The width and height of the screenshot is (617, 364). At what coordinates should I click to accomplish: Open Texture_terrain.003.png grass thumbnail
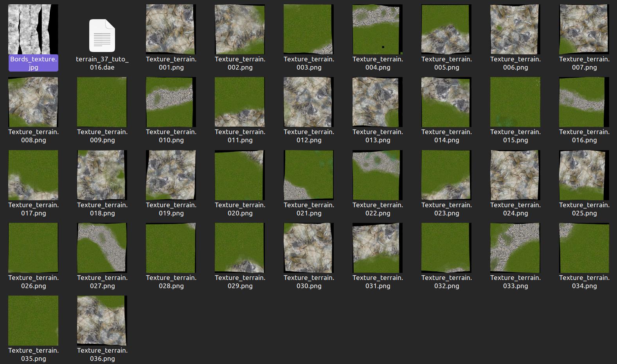tap(309, 29)
